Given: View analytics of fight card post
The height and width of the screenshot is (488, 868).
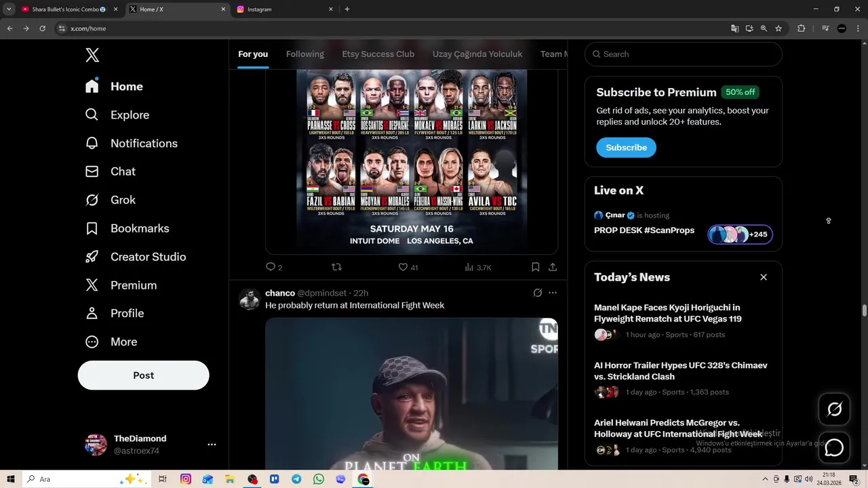Looking at the screenshot, I should [x=478, y=268].
